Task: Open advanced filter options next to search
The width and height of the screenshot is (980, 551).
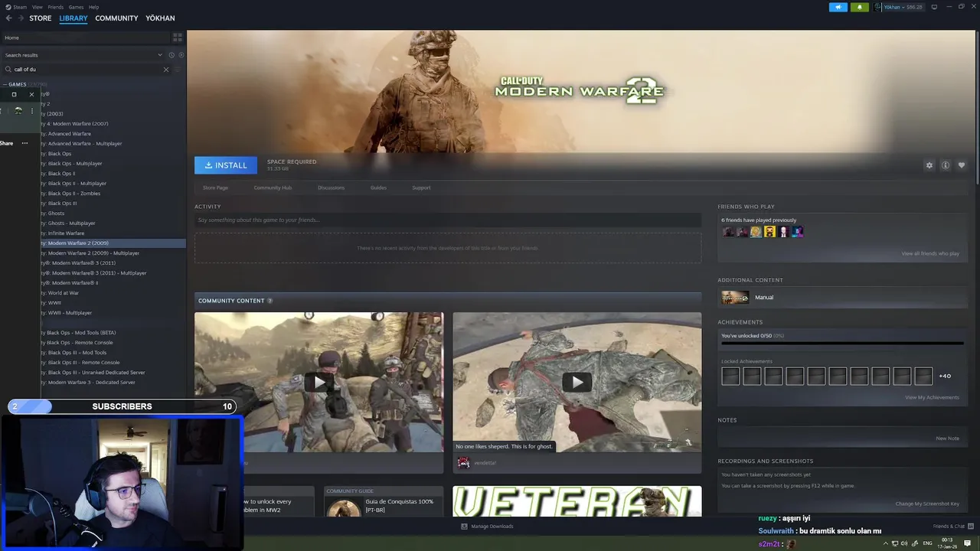Action: coord(178,70)
